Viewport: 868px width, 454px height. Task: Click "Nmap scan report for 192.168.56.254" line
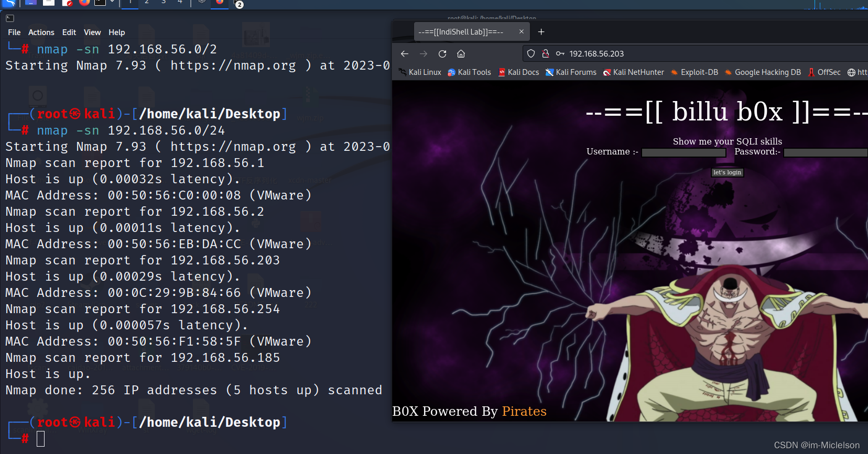[143, 309]
